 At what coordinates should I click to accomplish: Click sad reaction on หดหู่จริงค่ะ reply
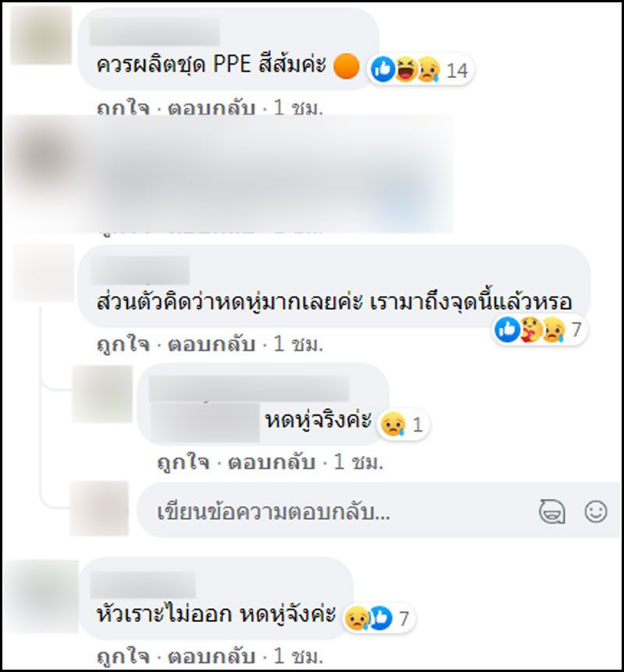(x=393, y=424)
